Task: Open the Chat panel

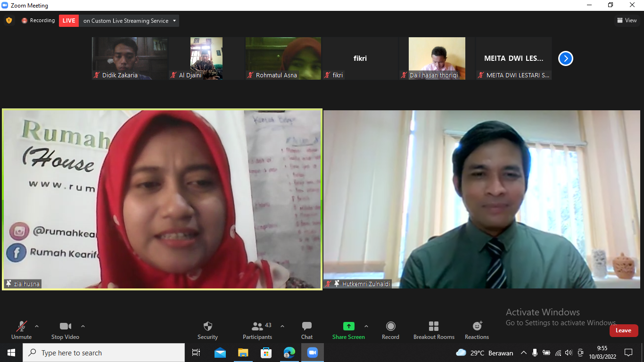Action: point(307,330)
